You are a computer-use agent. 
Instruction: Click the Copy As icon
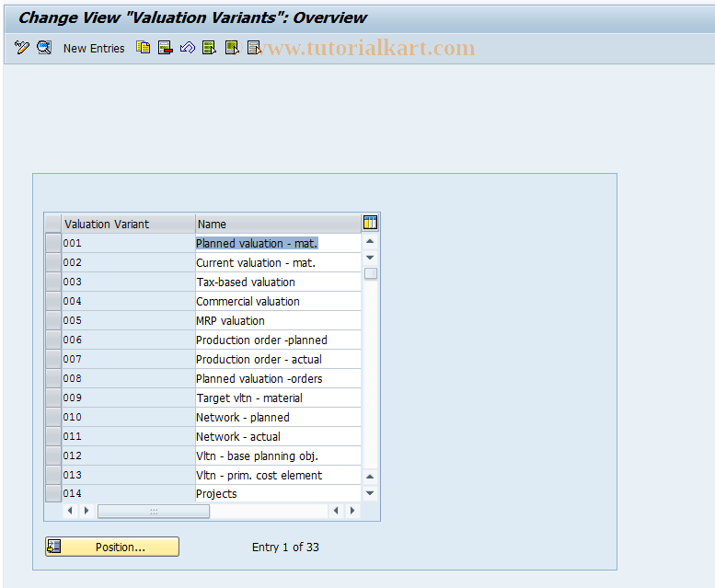[144, 48]
